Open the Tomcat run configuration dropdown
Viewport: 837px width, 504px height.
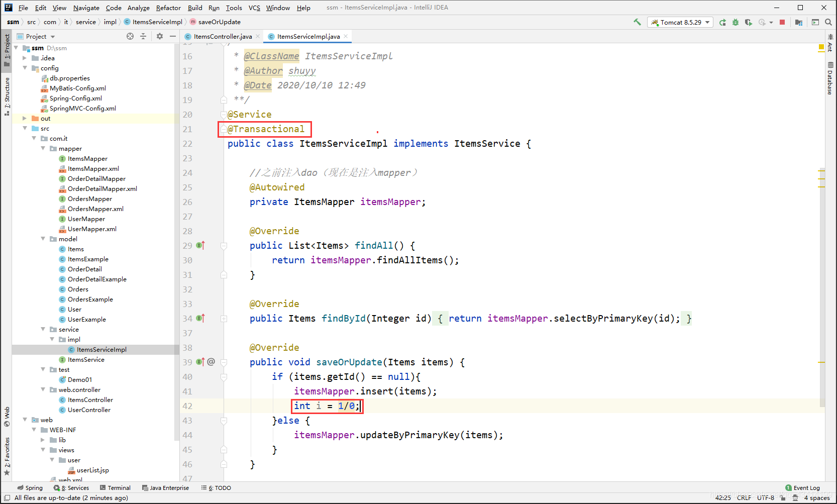point(680,22)
